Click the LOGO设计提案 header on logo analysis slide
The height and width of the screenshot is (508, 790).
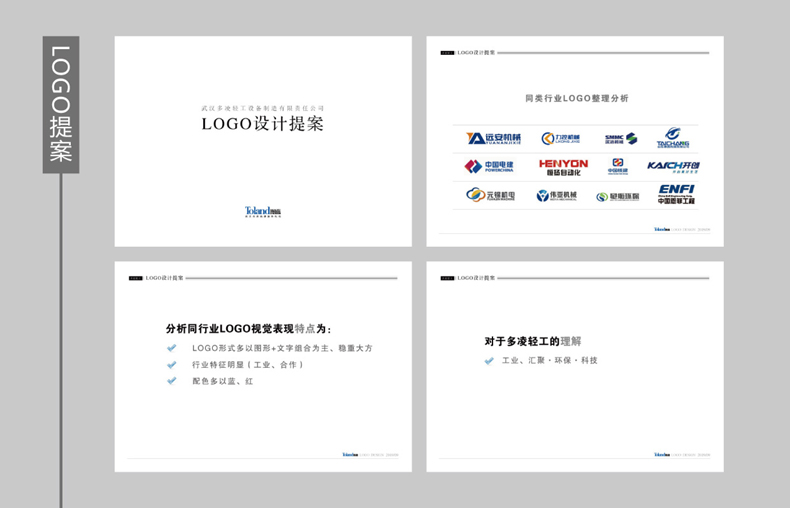(476, 52)
